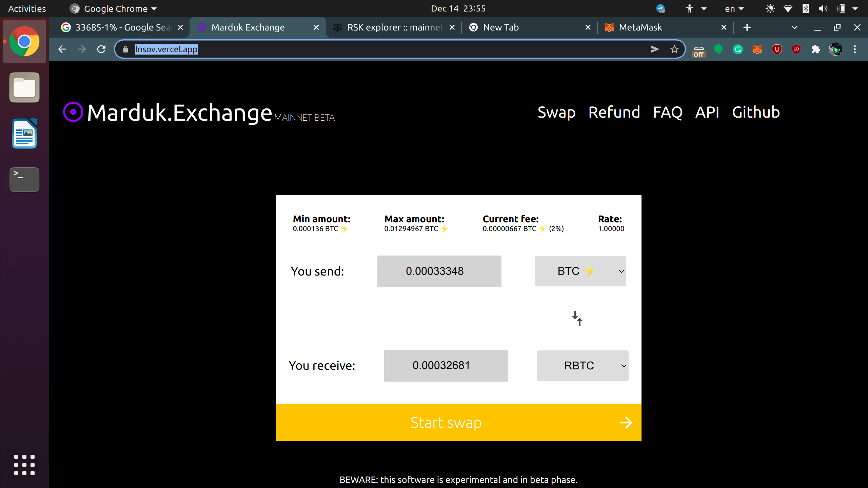The height and width of the screenshot is (488, 868).
Task: Open the 'en' keyboard language menu
Action: click(x=734, y=9)
